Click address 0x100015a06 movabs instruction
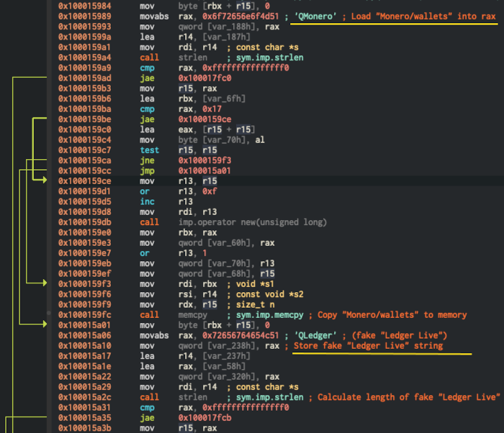The image size is (504, 433). point(84,335)
